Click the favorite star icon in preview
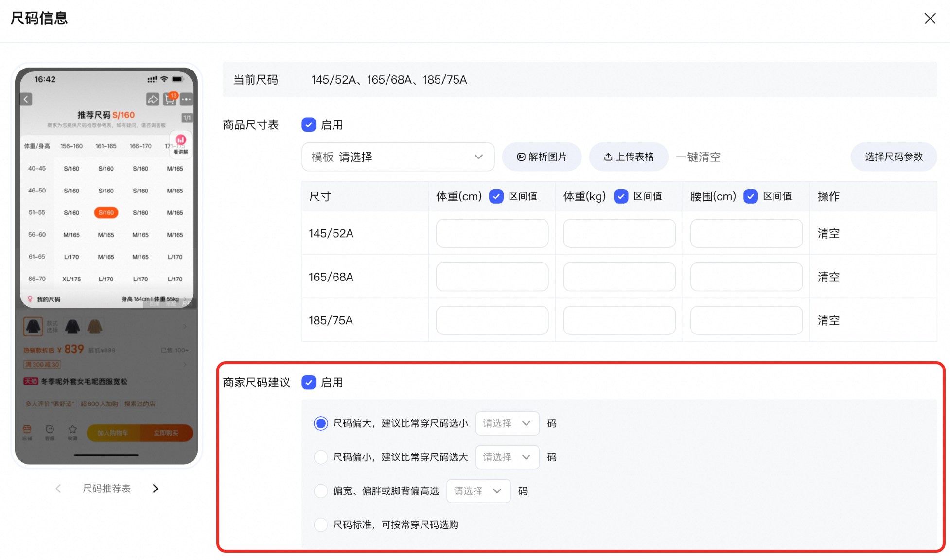 [x=72, y=432]
